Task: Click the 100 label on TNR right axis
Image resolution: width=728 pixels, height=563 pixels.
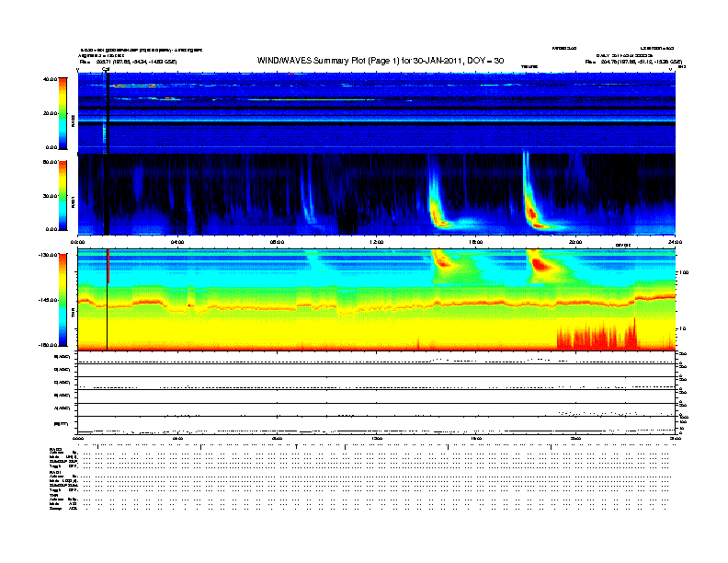Action: (684, 272)
